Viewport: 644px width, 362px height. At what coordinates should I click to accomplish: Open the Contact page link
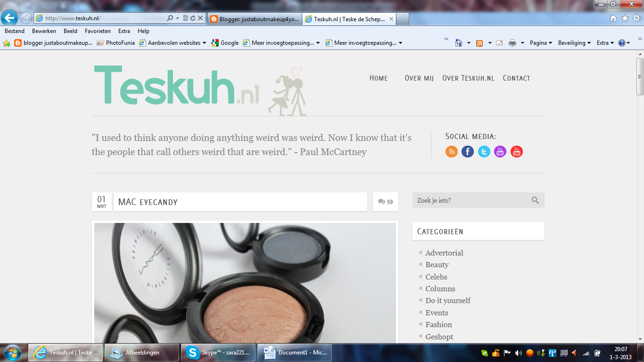pyautogui.click(x=516, y=78)
